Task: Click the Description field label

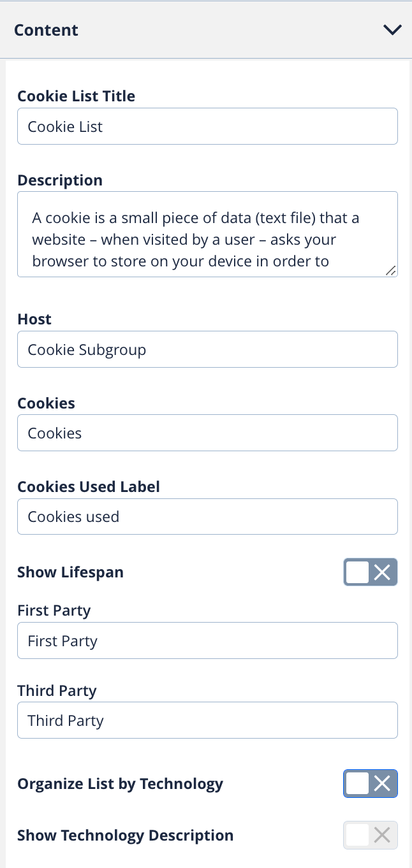Action: (x=60, y=180)
